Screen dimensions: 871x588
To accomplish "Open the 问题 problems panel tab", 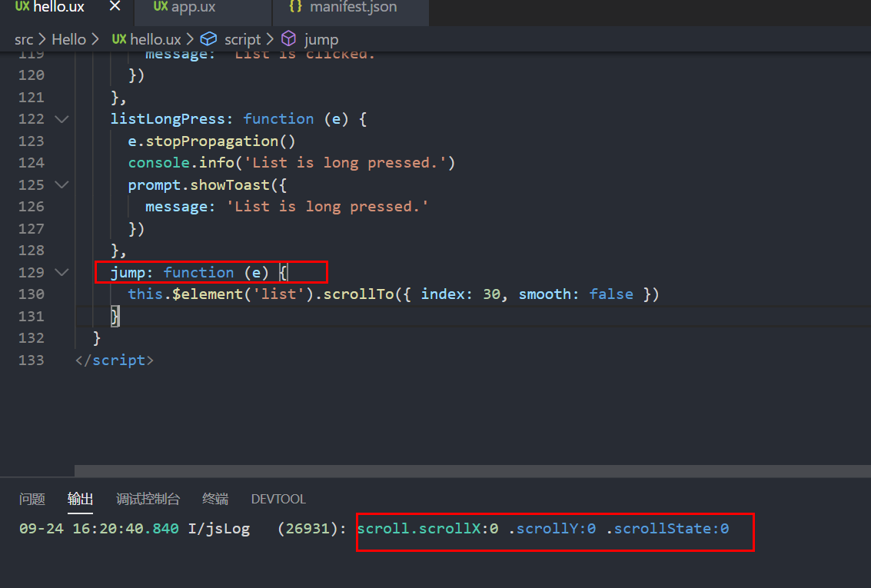I will point(32,500).
